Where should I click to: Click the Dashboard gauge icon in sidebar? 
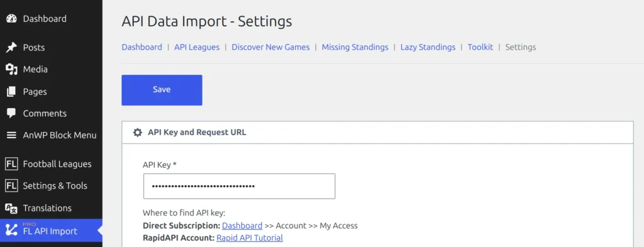[x=11, y=19]
